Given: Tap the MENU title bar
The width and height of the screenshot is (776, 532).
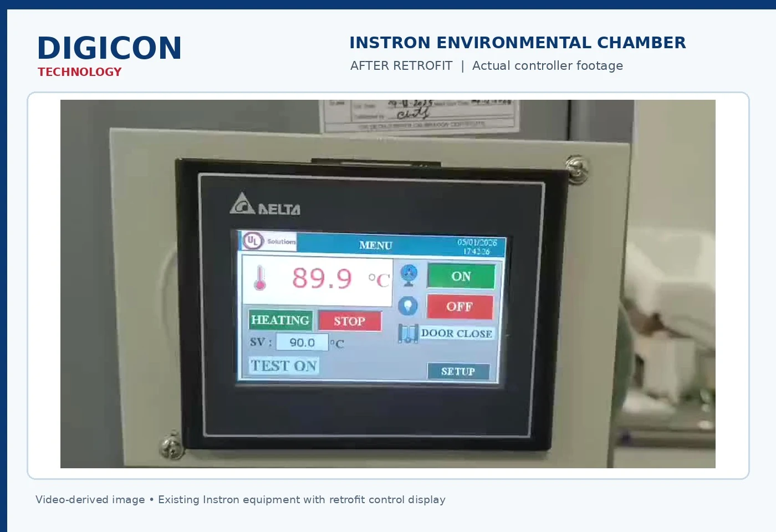Looking at the screenshot, I should pos(376,245).
